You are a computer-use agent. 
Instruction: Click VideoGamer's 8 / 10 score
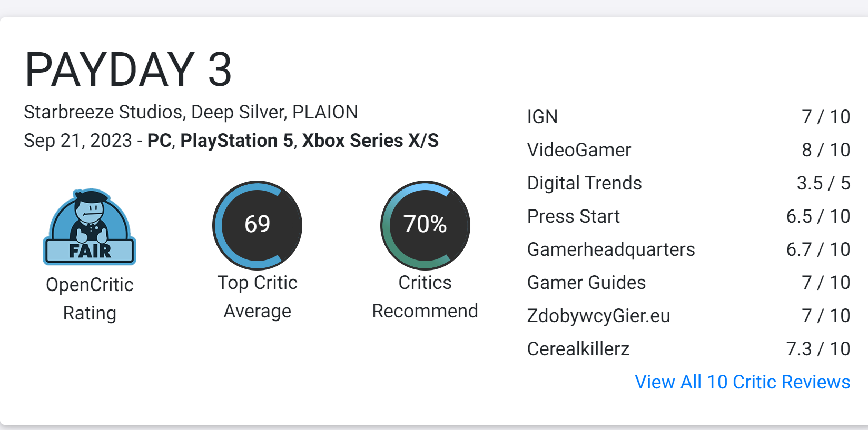click(826, 150)
